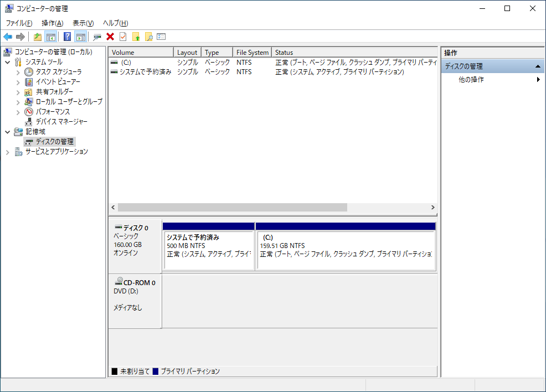Expand the タスク スケジューラ node
The height and width of the screenshot is (392, 546).
tap(18, 72)
